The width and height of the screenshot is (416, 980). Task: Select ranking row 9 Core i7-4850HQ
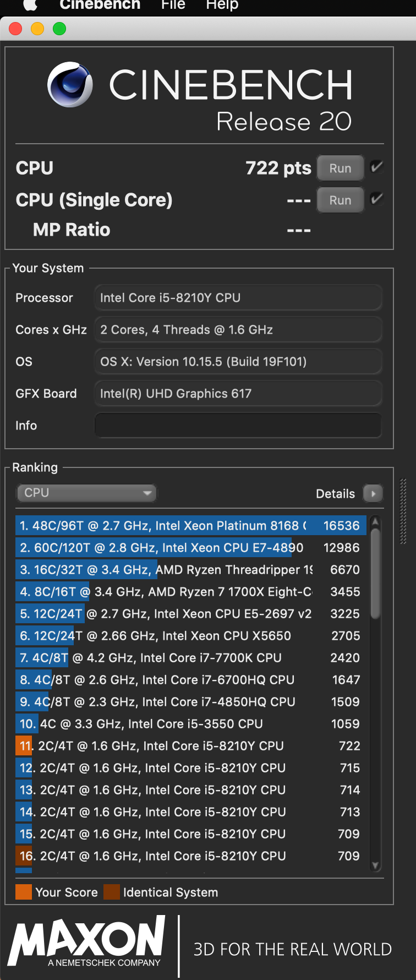click(x=191, y=702)
